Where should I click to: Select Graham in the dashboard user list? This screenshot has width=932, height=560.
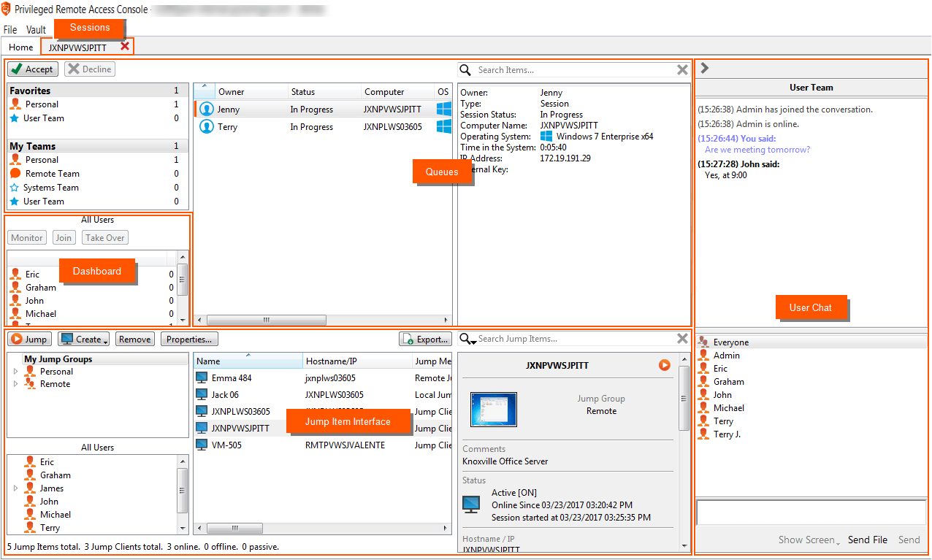(x=92, y=288)
